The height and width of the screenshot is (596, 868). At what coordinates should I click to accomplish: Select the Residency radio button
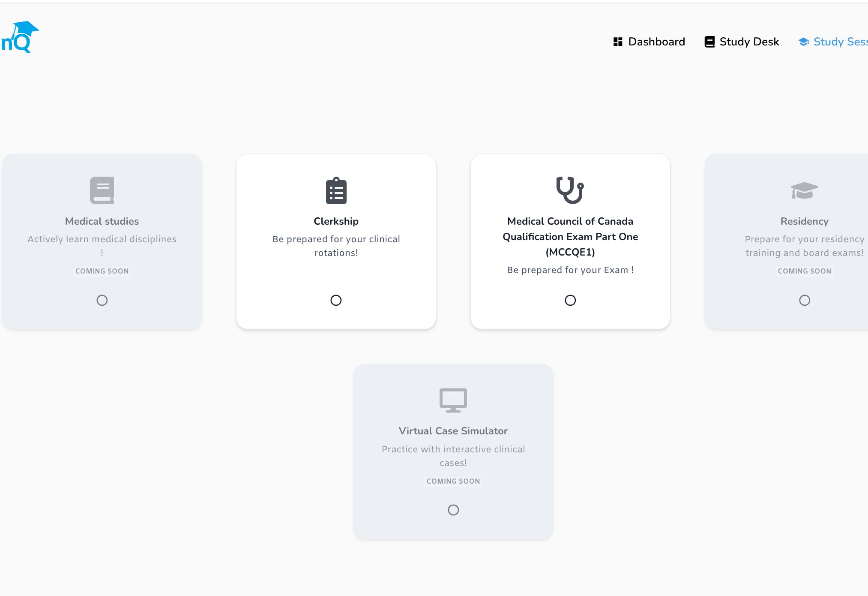point(805,300)
